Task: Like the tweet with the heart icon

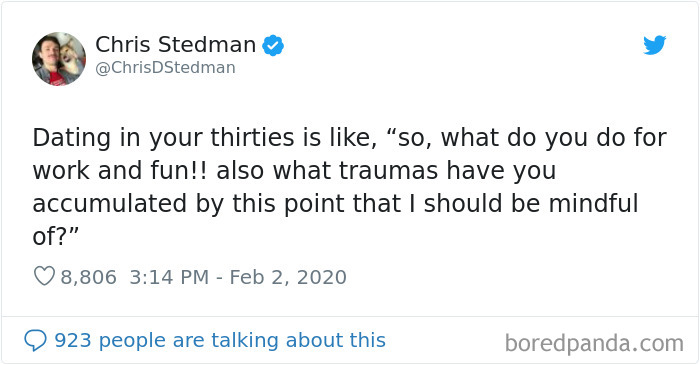Action: click(44, 276)
